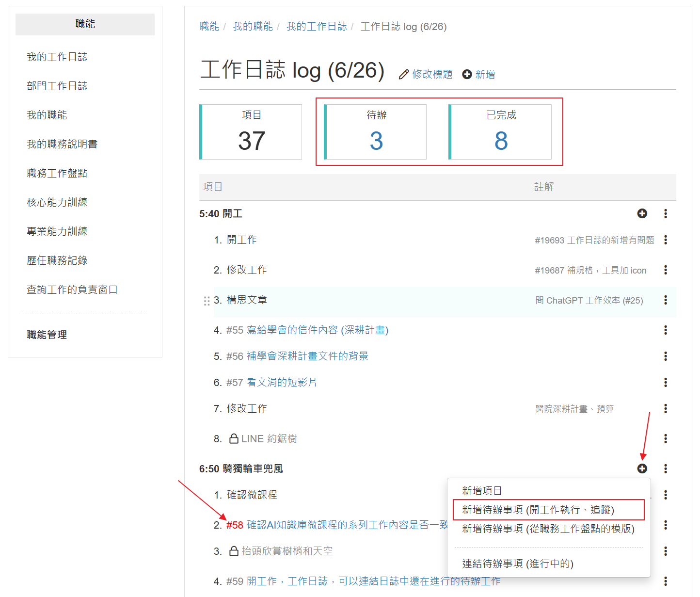
Task: Open three-dot menu for 構思文章 row
Action: 665,300
